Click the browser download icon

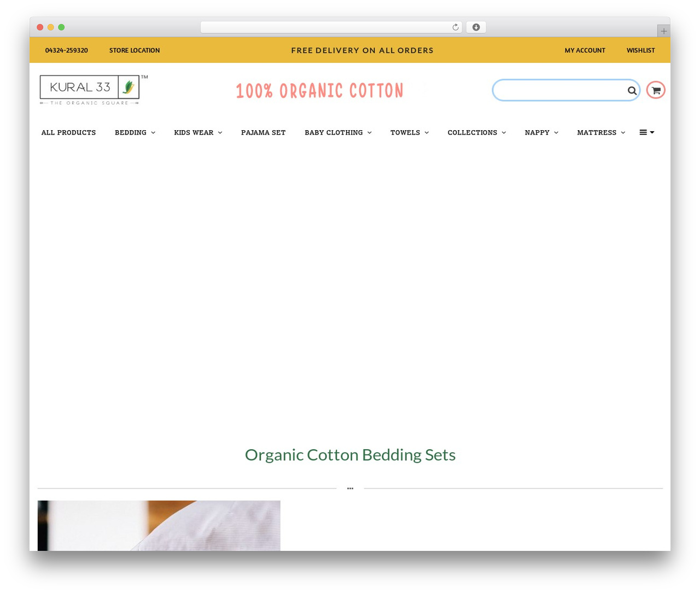click(476, 27)
